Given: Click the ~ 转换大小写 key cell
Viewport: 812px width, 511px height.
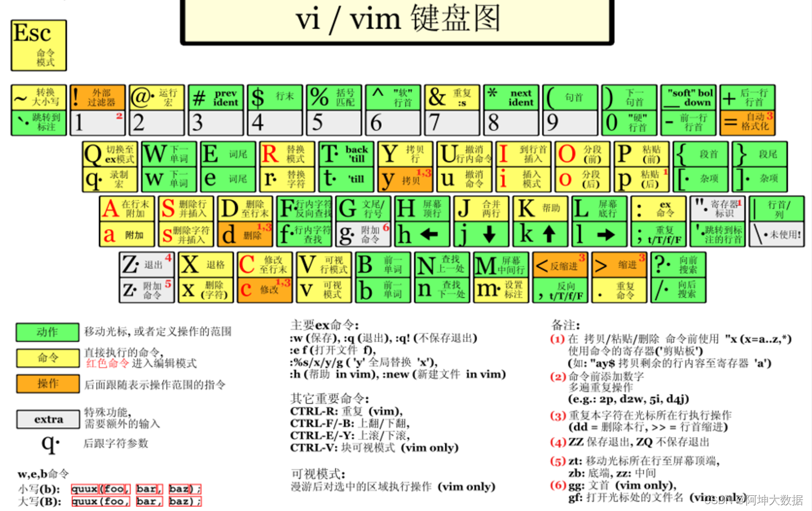Looking at the screenshot, I should [39, 97].
